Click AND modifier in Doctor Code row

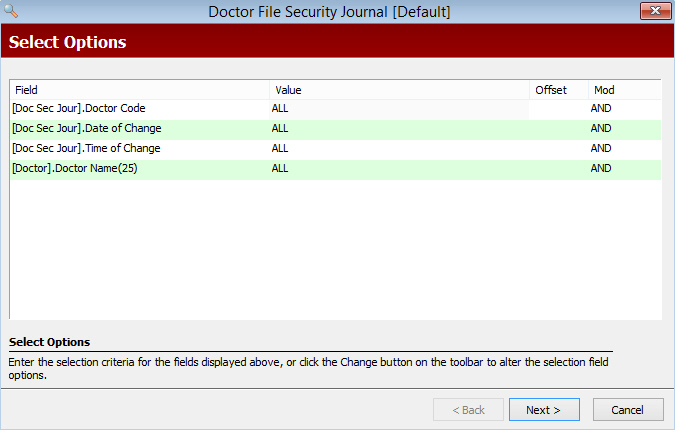point(601,108)
